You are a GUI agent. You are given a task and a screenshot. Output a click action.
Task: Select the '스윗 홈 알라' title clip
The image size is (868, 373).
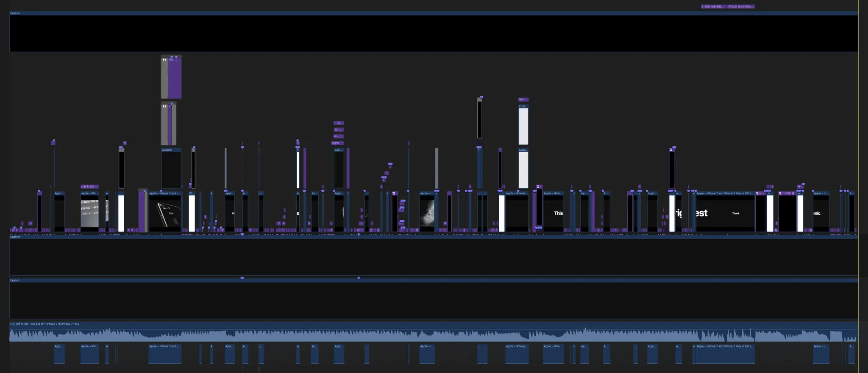tap(89, 186)
